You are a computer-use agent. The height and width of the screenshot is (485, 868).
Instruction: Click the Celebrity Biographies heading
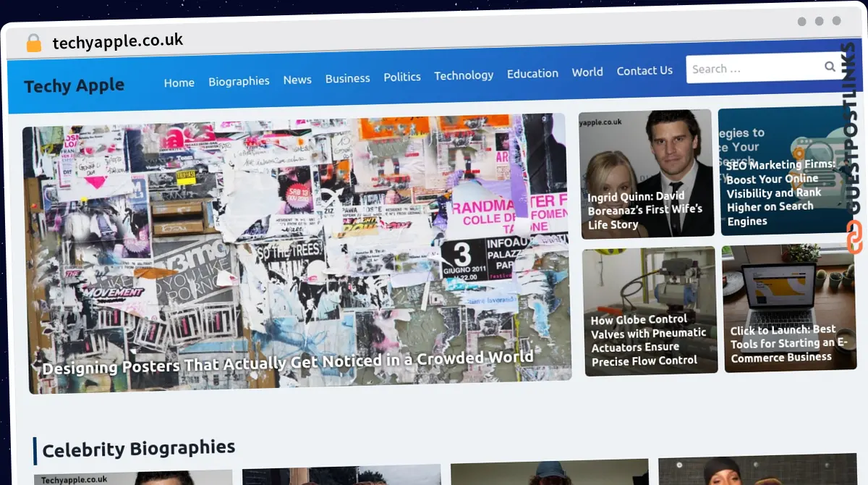138,449
